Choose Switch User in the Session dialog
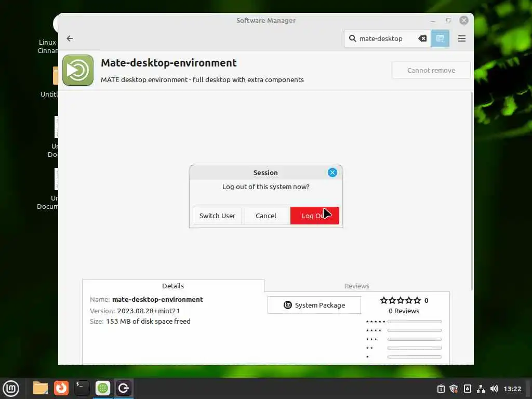 (217, 216)
